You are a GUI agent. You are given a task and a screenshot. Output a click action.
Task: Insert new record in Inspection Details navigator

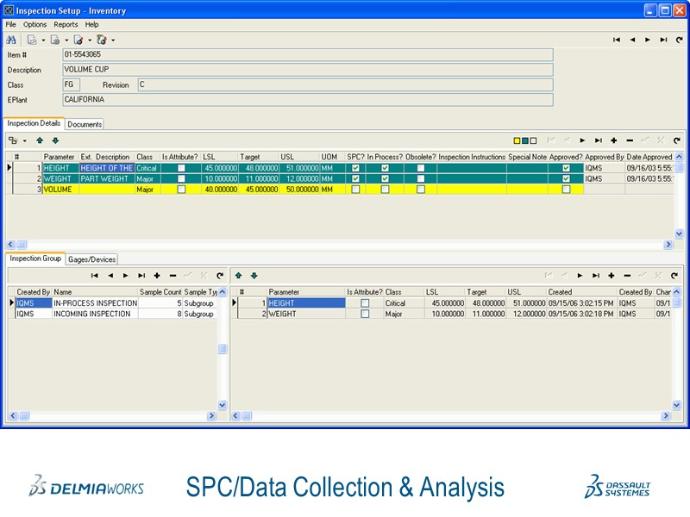(613, 141)
